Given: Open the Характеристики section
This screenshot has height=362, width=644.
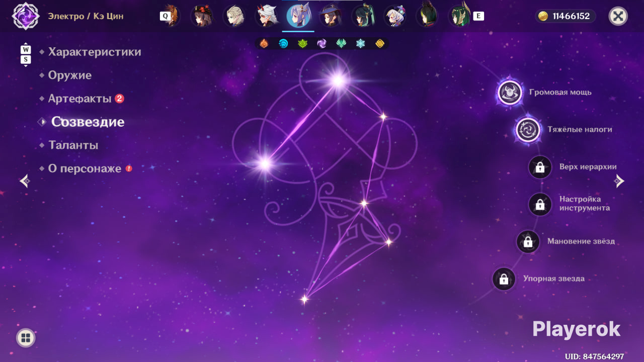Looking at the screenshot, I should pos(95,52).
